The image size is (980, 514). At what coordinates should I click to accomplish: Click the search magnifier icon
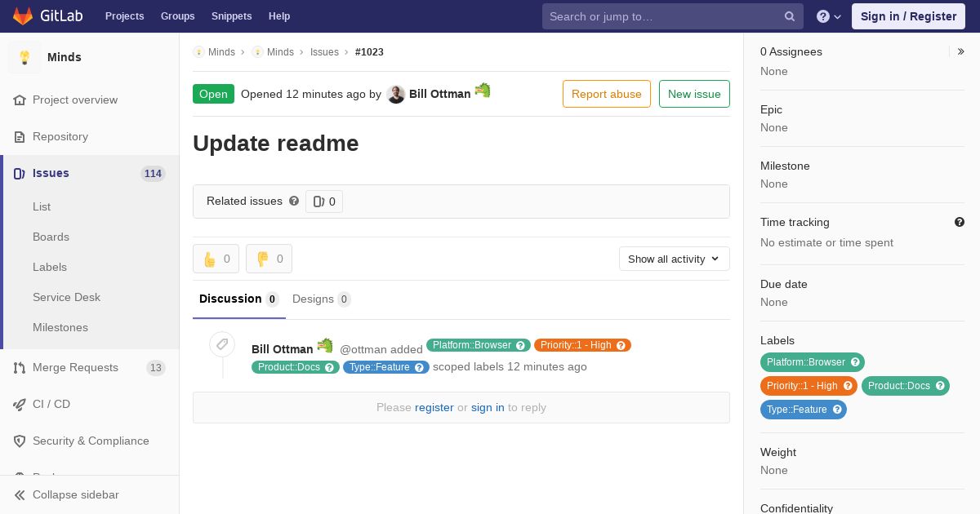(790, 16)
